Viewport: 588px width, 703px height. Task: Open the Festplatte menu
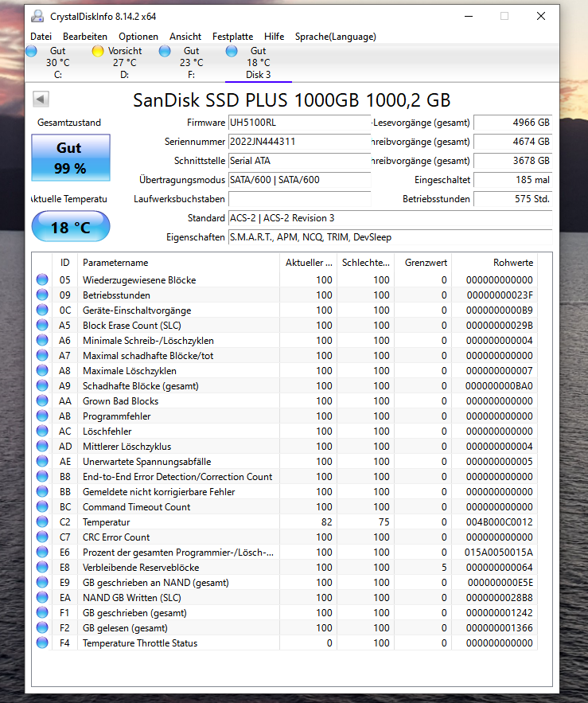click(232, 37)
